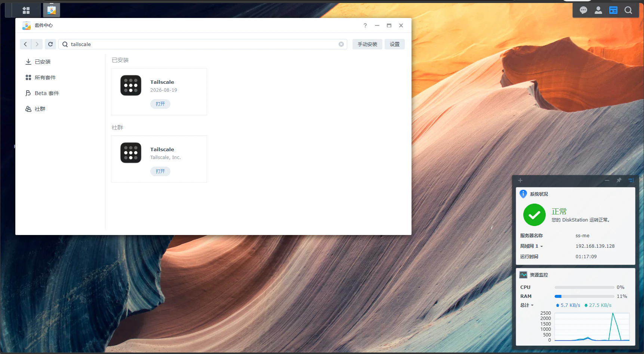The height and width of the screenshot is (354, 644).
Task: Click the CPU usage bar
Action: 585,287
